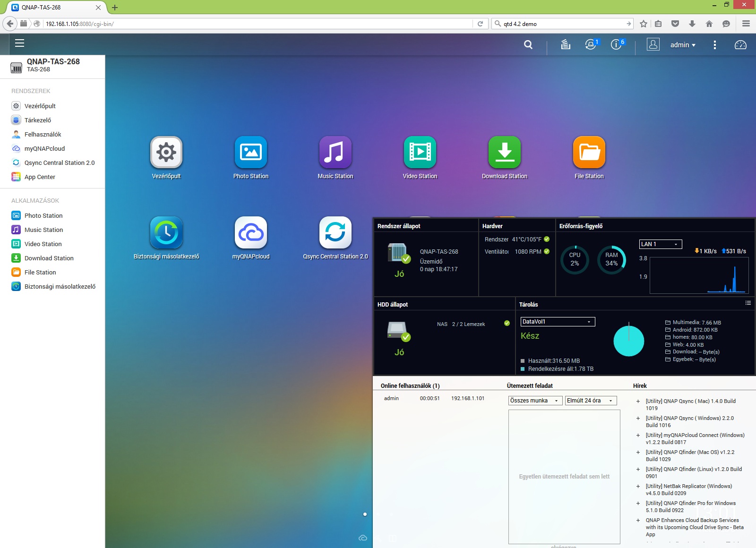Expand the QNAP Qsync (Mac) news item

[638, 402]
